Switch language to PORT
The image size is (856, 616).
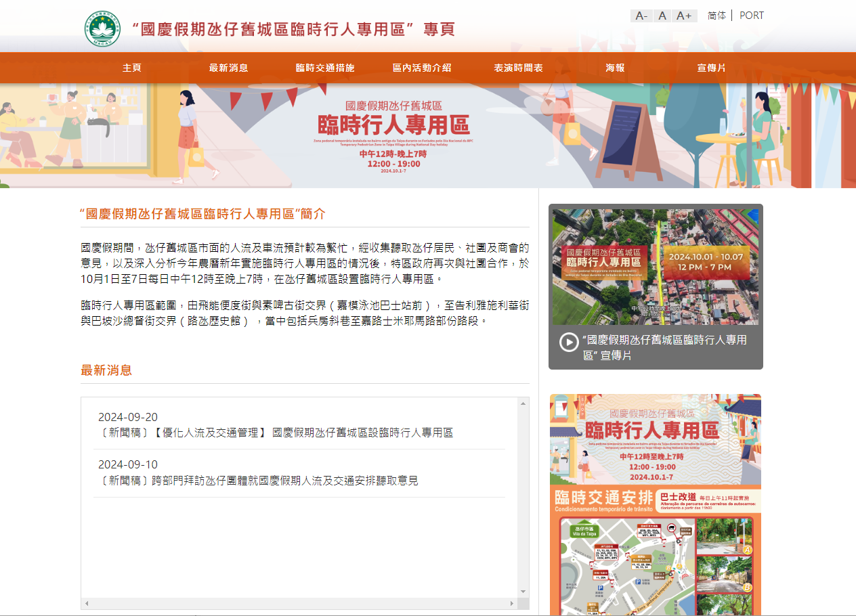(752, 16)
